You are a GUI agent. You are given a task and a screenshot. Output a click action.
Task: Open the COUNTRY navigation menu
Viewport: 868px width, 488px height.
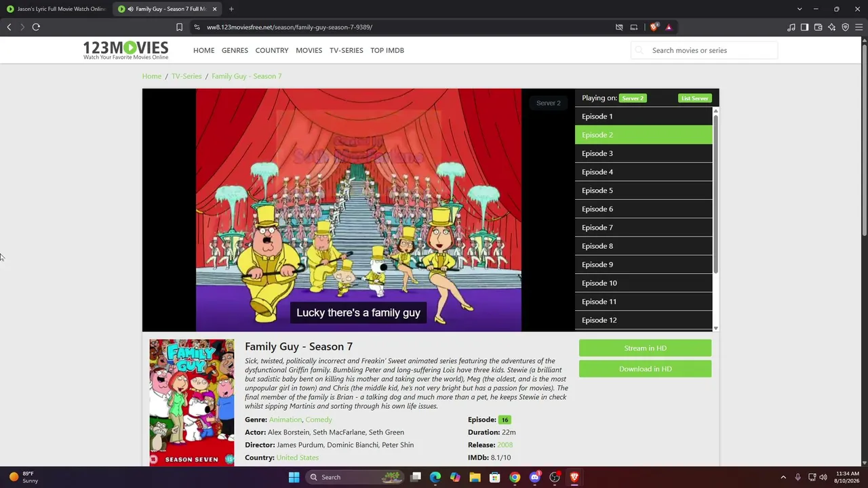click(x=272, y=50)
